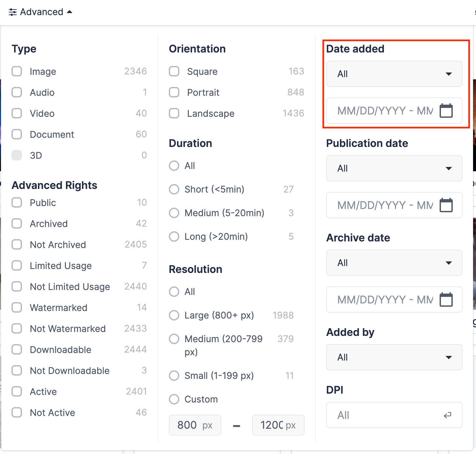Click the Date added date range field
The width and height of the screenshot is (476, 454).
pos(394,111)
